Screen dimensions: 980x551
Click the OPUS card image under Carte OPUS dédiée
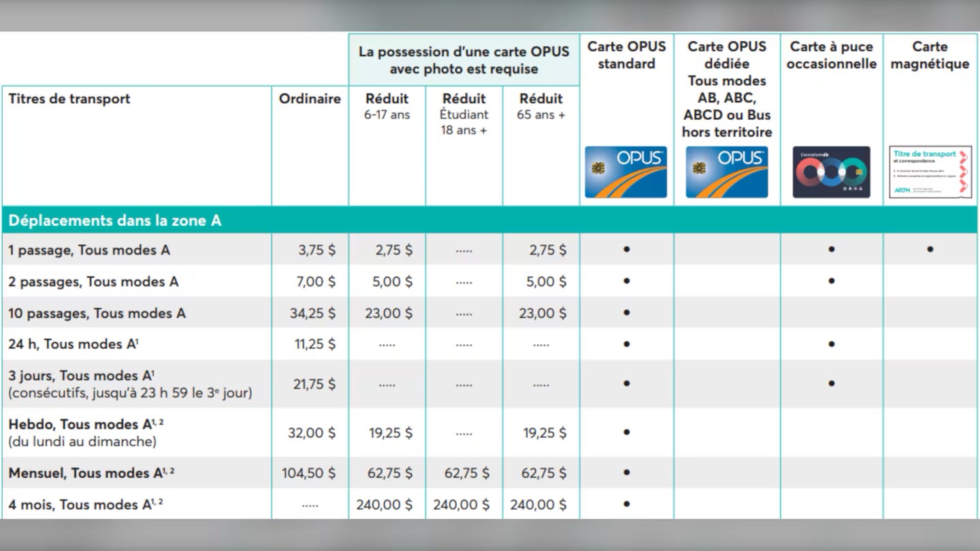(727, 172)
